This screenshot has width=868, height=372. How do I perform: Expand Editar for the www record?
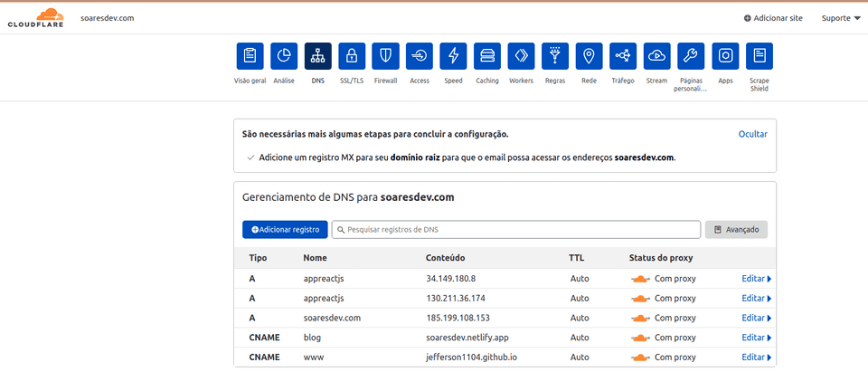[756, 358]
